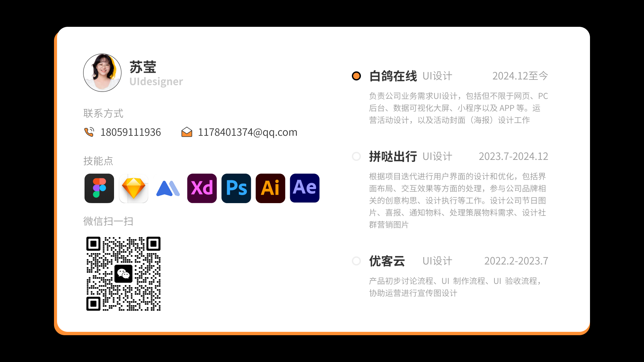This screenshot has width=644, height=362.
Task: Click the Sketch diamond icon
Action: [133, 188]
